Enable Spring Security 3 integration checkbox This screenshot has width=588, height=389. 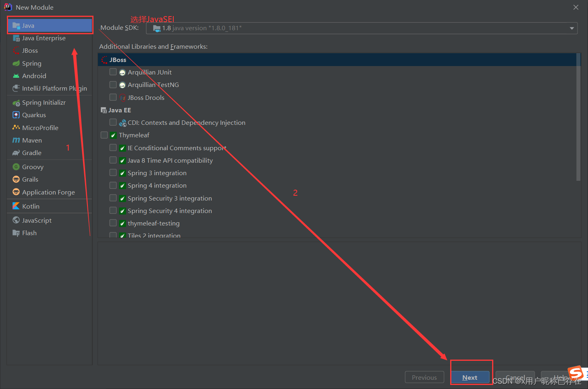pos(113,198)
